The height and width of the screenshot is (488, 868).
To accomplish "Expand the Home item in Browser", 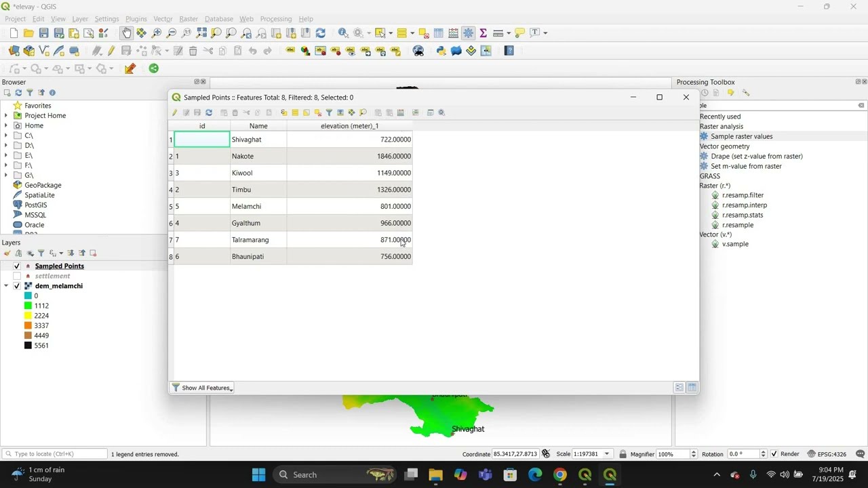I will (6, 125).
